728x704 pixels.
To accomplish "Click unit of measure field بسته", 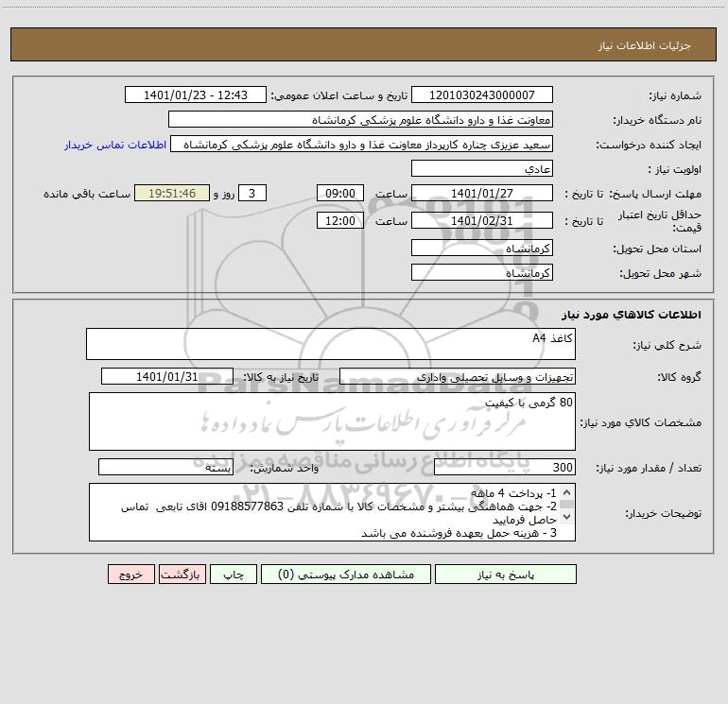I will (x=165, y=468).
